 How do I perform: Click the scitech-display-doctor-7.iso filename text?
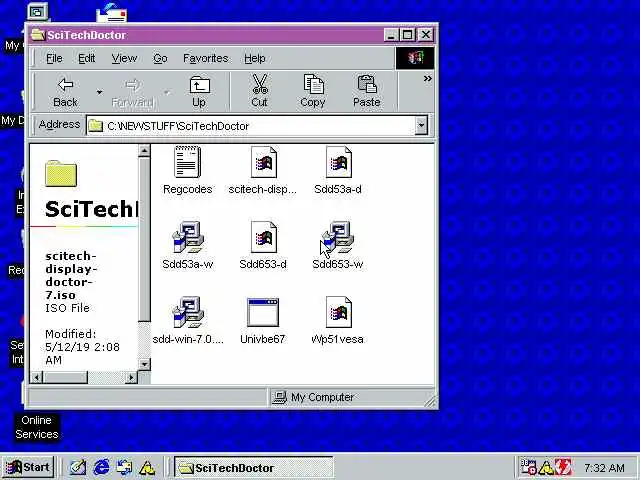tap(71, 276)
